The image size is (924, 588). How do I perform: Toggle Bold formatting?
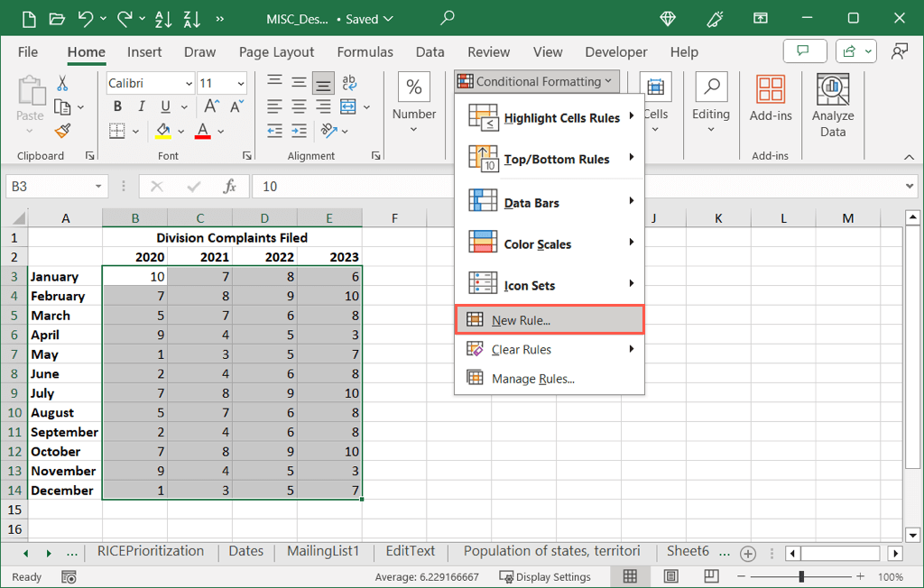(117, 107)
